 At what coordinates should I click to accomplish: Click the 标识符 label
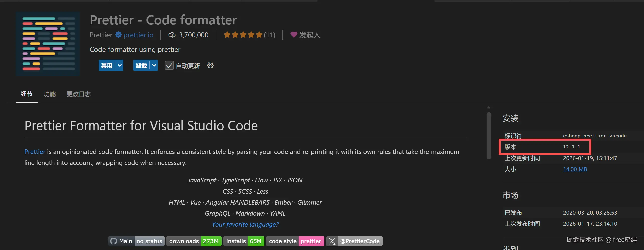point(513,136)
